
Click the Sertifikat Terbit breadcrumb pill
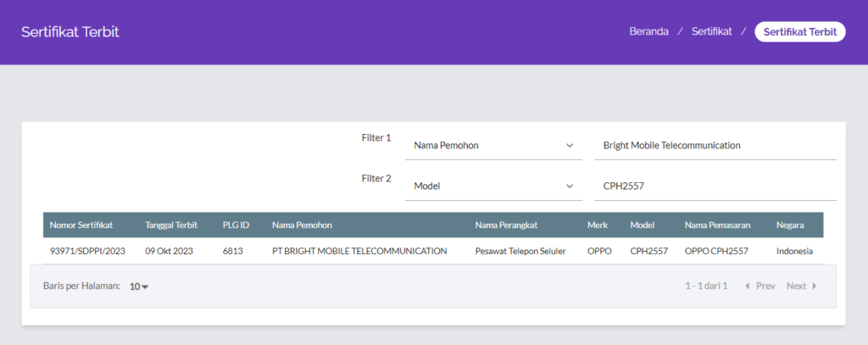799,32
